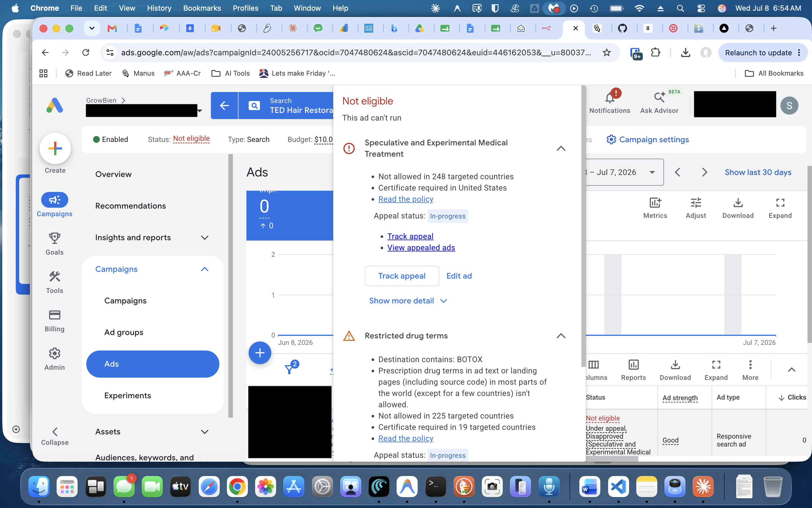Collapse Restricted drug terms section
812x508 pixels.
point(561,336)
